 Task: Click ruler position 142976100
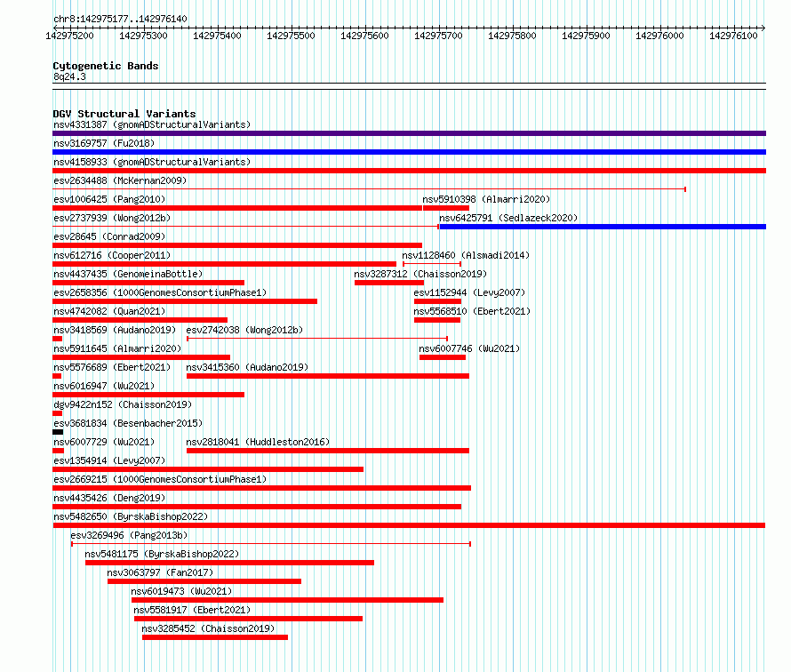(x=733, y=36)
